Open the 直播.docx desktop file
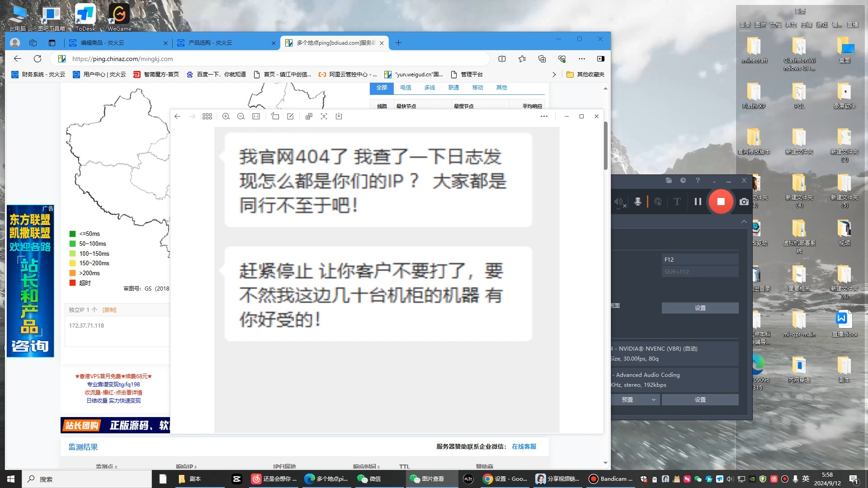This screenshot has height=488, width=868. pos(844,324)
